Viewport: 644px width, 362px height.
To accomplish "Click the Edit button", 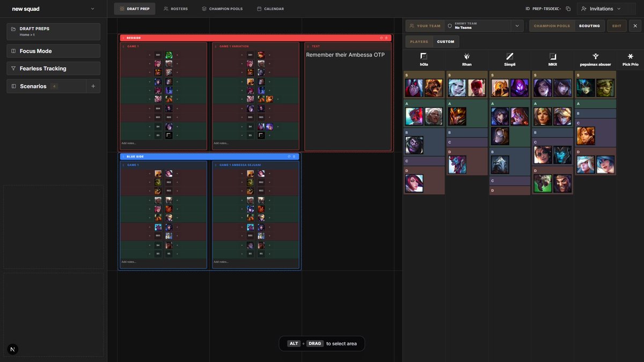I will [x=617, y=26].
